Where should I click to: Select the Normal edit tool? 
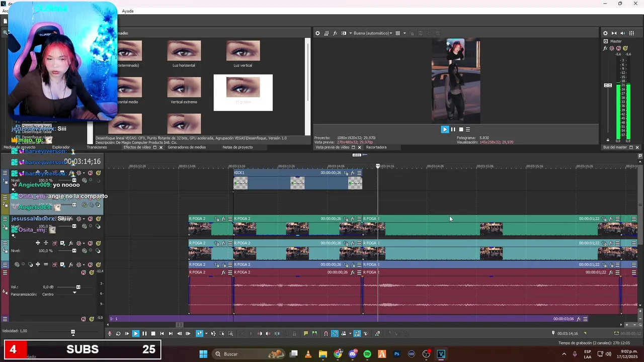[199, 333]
